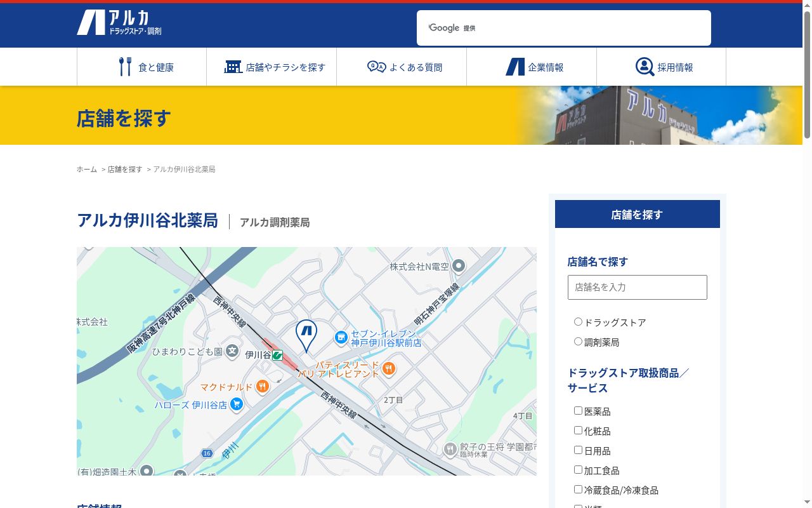Click the パティスリード restaurant marker on map

click(389, 368)
